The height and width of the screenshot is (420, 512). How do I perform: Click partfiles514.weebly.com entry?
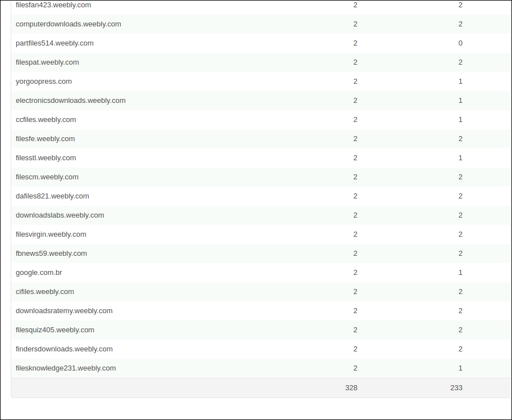point(55,43)
